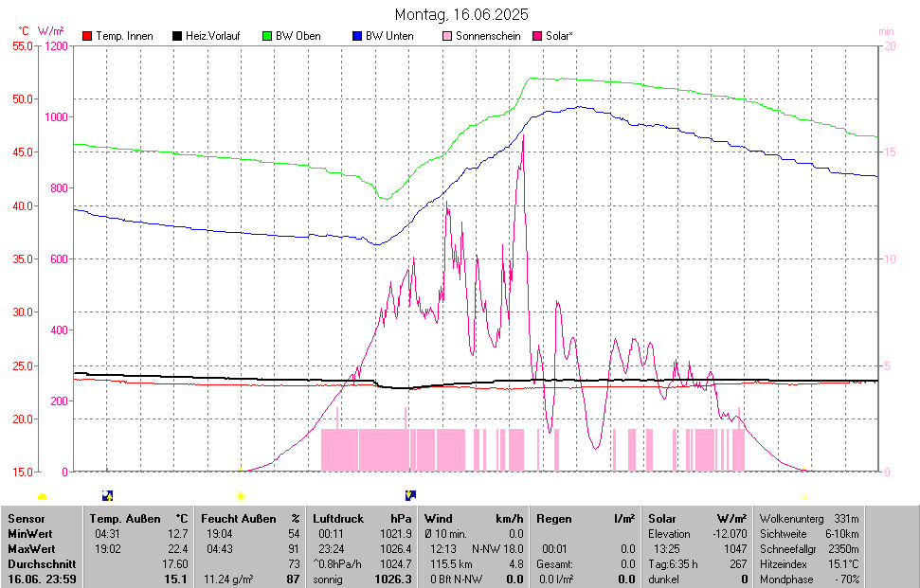Viewport: 920px width, 588px height.
Task: Select the 'Sonnenschein' legend label
Action: 488,36
